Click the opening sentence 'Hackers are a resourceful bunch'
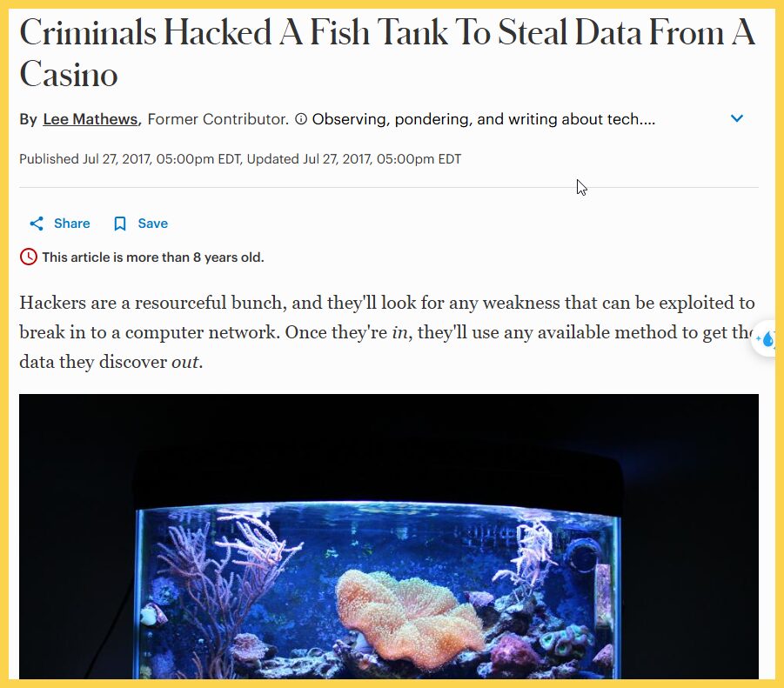This screenshot has height=688, width=784. pos(153,303)
